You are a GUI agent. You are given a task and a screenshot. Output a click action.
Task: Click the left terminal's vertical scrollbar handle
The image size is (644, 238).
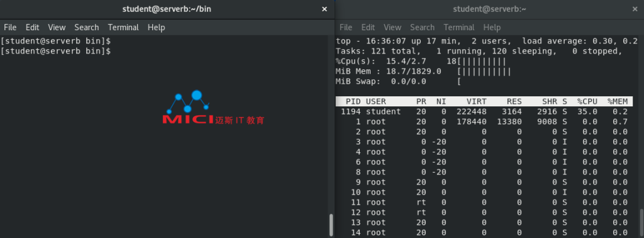331,225
